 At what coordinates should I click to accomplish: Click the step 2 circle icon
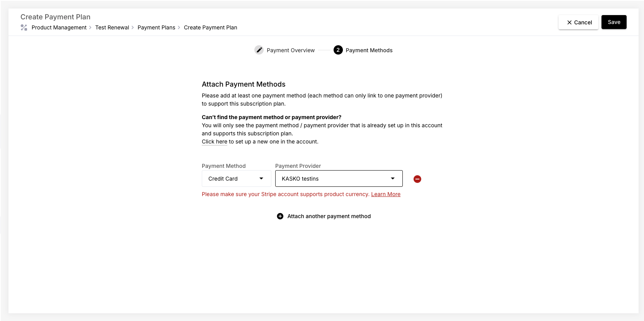[338, 50]
